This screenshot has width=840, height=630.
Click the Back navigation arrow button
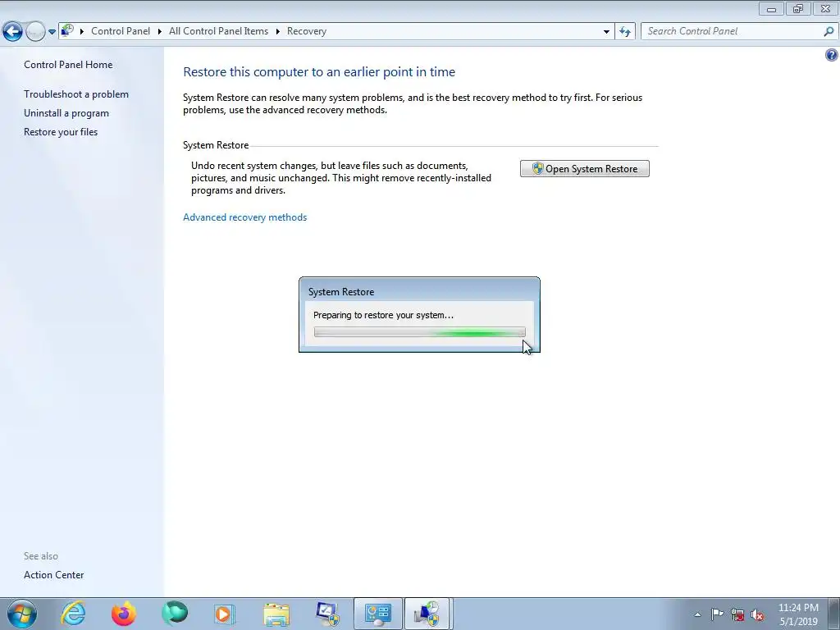(x=12, y=32)
